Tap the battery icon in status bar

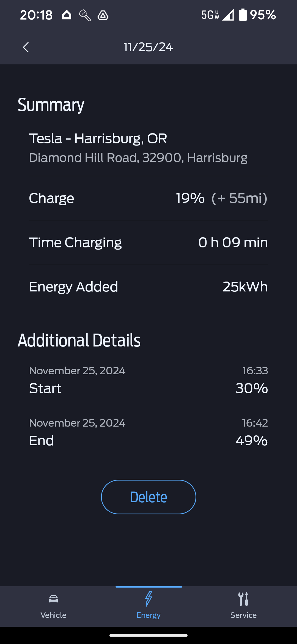pos(243,15)
